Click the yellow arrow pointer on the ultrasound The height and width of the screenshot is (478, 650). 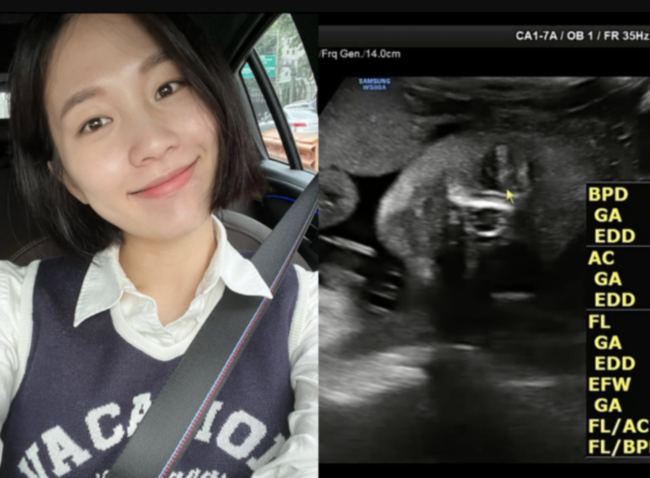pyautogui.click(x=510, y=197)
